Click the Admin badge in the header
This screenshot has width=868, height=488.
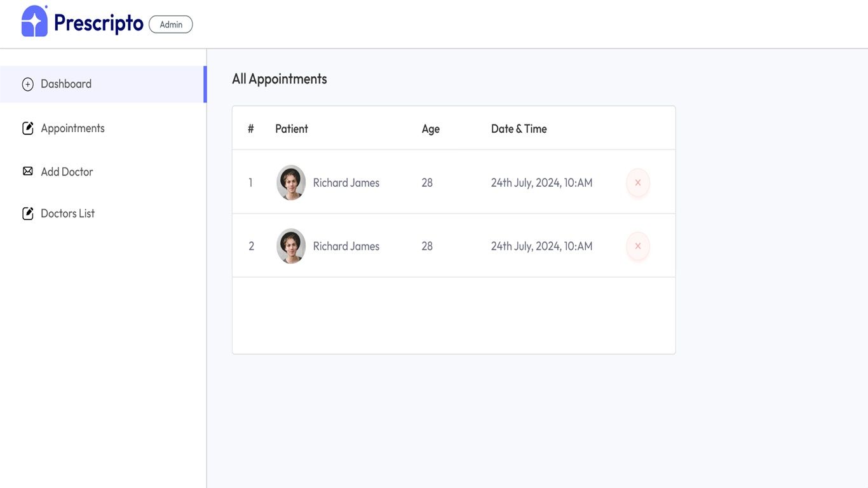[171, 25]
